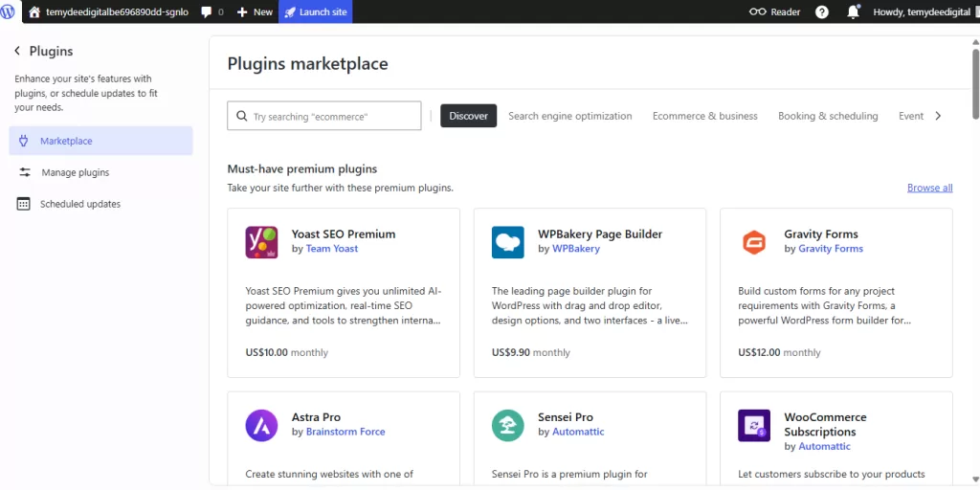Open WPBakery Page Builder plugin title
980x490 pixels.
600,234
